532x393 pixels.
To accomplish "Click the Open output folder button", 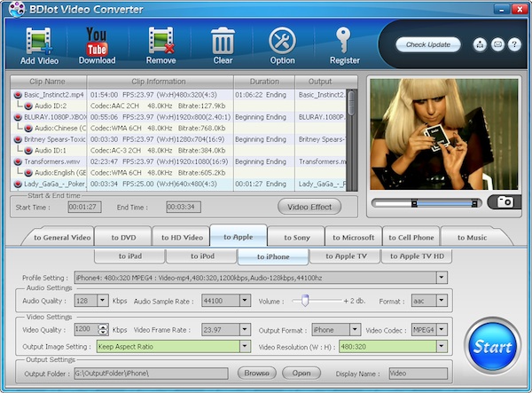I will click(301, 373).
